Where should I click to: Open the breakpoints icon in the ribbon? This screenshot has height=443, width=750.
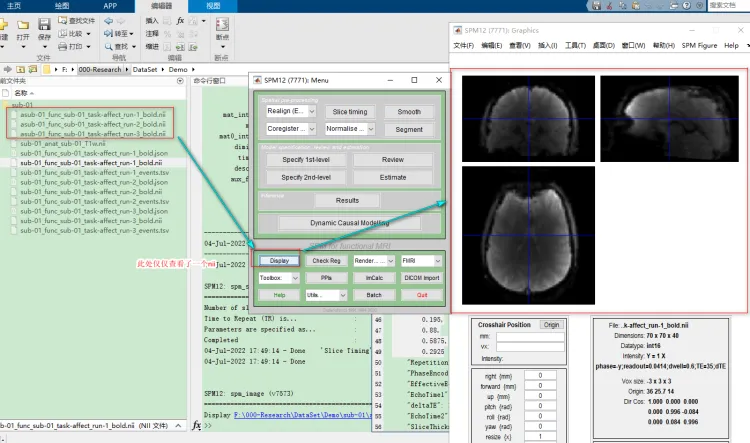pos(222,24)
